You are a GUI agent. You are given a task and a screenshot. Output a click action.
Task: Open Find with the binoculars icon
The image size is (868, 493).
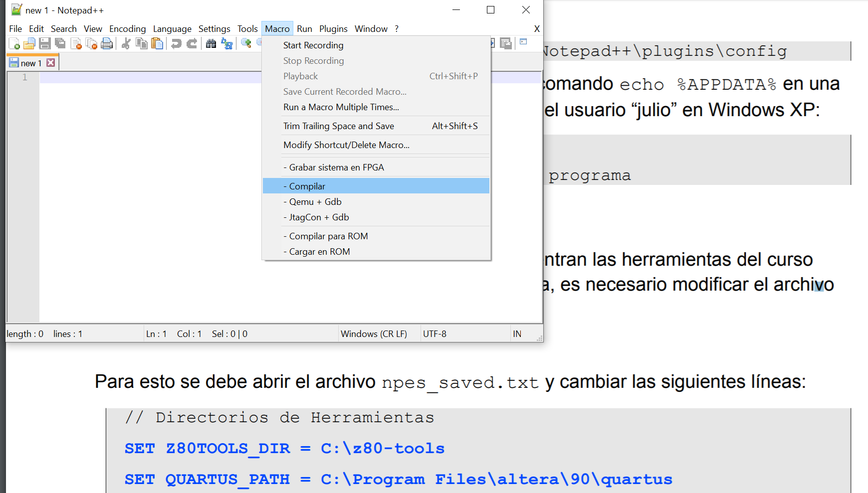tap(211, 44)
